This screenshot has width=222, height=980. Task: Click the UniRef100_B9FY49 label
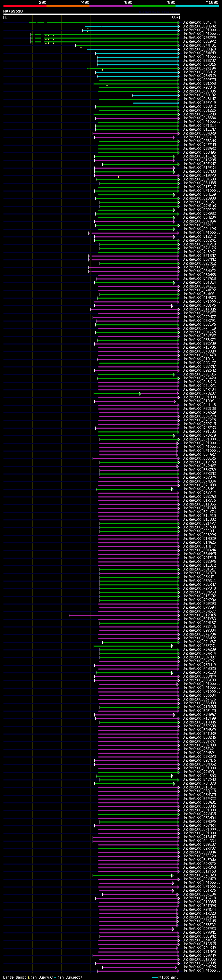199,103
